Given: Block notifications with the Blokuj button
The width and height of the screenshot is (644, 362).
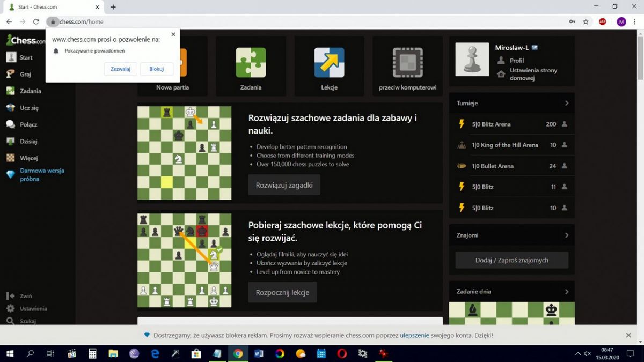Looking at the screenshot, I should click(x=157, y=69).
